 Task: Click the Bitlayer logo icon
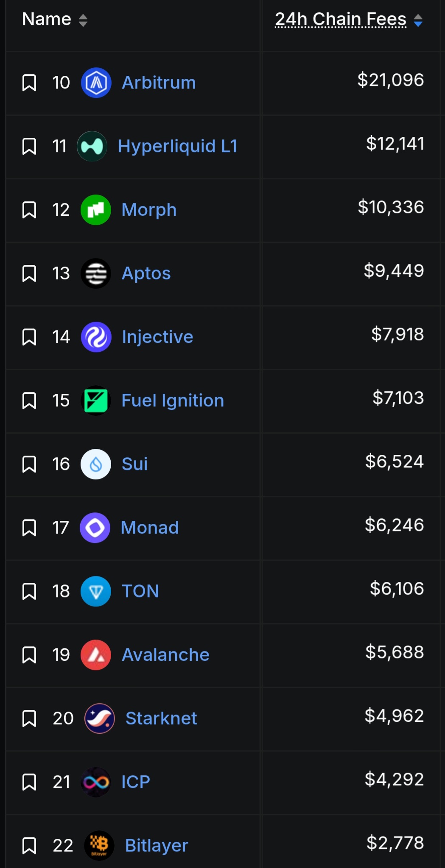coord(99,846)
